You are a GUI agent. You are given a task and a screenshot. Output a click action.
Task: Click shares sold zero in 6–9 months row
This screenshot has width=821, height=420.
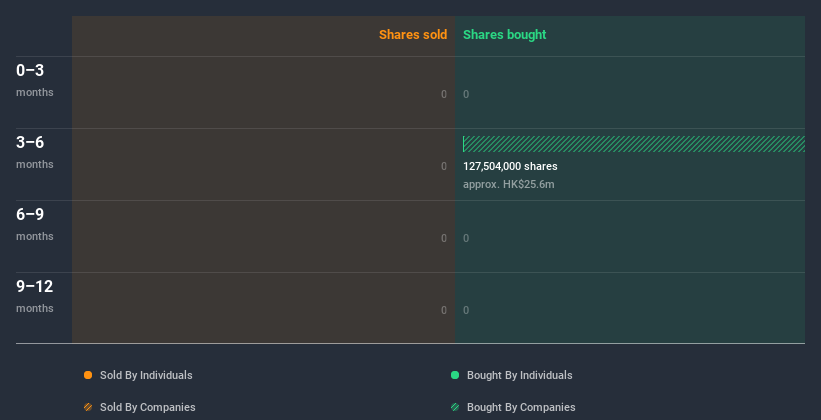point(444,238)
